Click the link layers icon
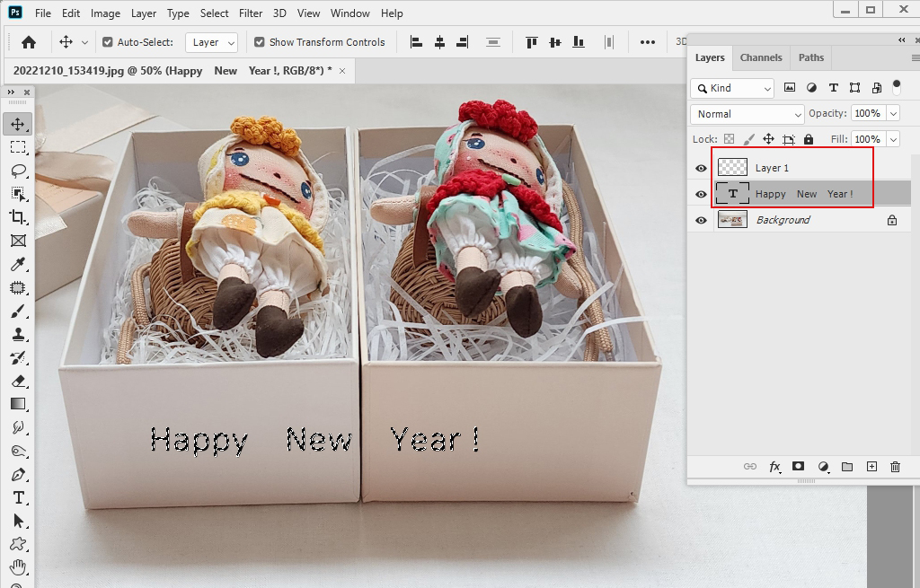The image size is (920, 588). 750,467
